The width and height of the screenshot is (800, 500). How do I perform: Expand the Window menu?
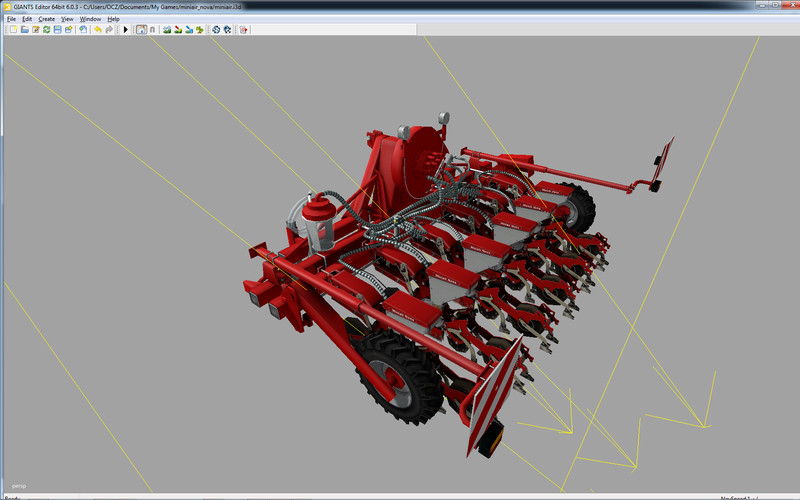click(90, 19)
